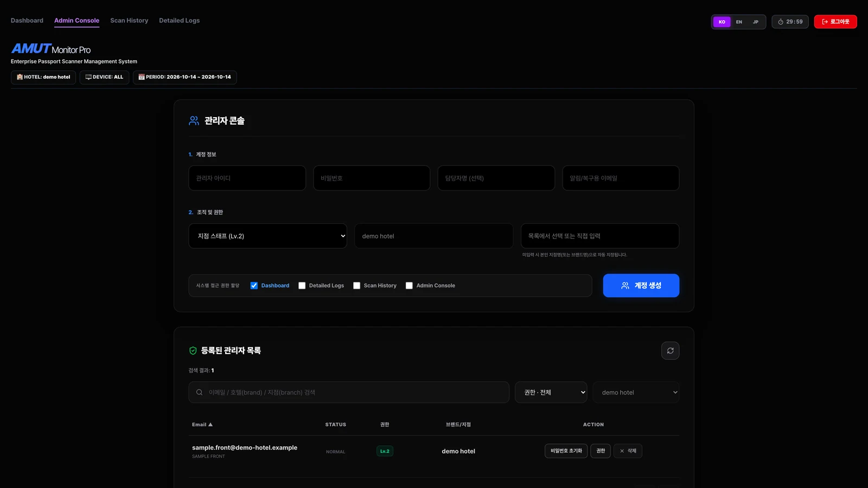Click the Lv.2 badge in the table

[x=385, y=451]
